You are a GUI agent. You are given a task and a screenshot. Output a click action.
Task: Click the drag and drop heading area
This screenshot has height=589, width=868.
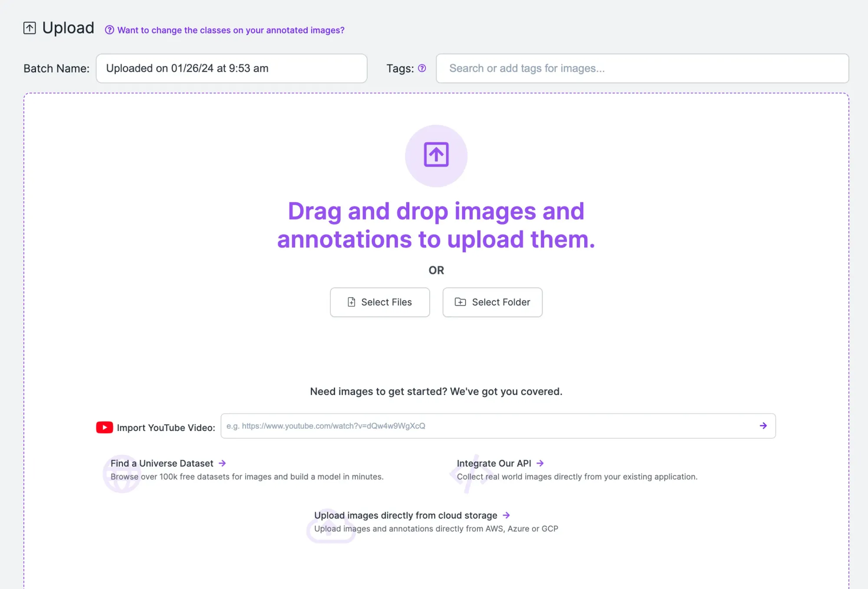point(436,225)
